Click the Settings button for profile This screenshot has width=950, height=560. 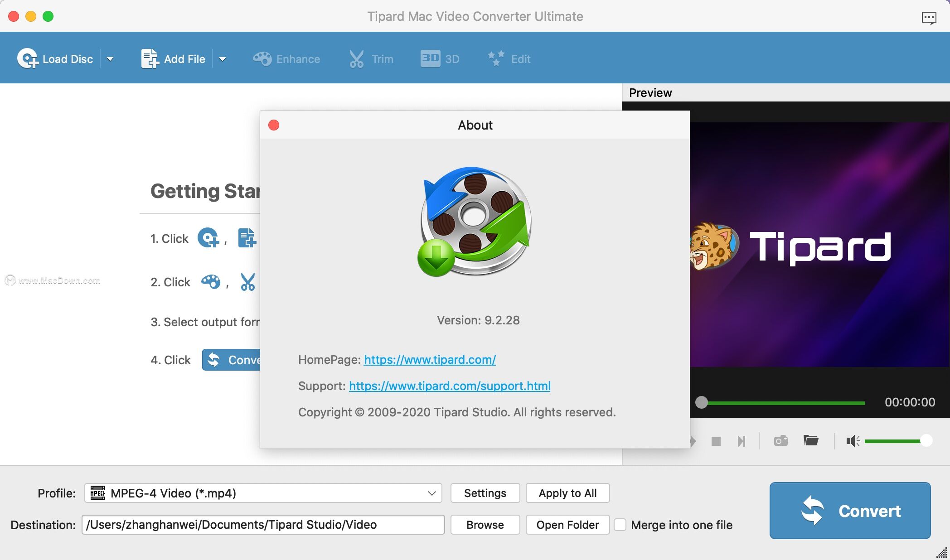[x=485, y=492]
